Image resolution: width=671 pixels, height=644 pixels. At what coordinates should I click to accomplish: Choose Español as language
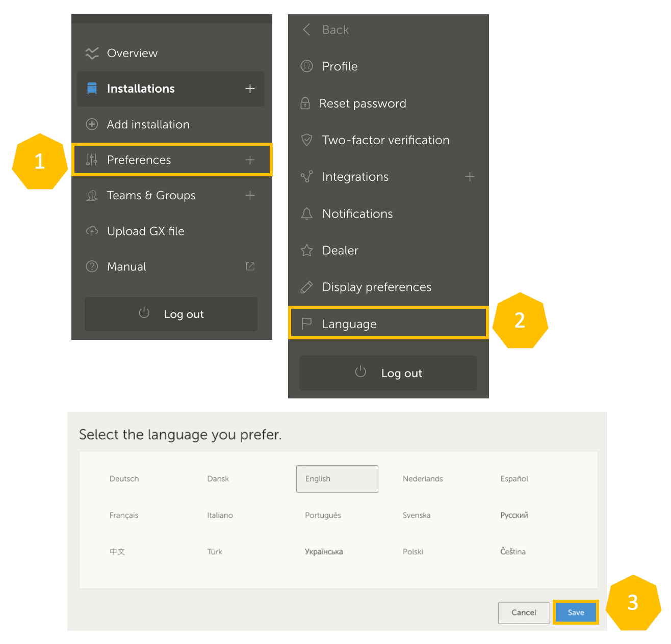point(514,478)
